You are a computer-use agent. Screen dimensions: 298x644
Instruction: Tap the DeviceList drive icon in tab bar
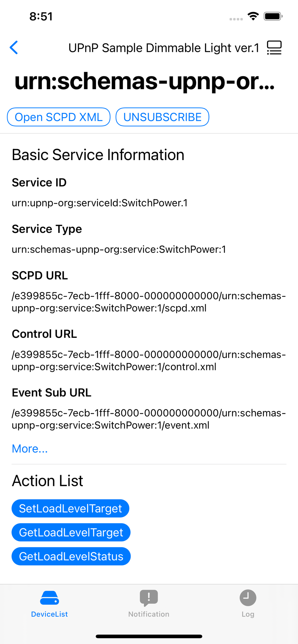click(x=49, y=598)
